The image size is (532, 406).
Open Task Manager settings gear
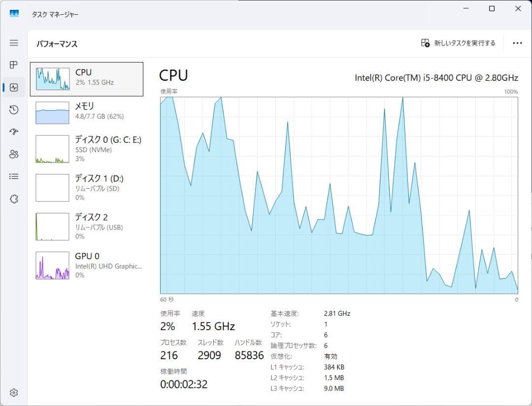click(x=13, y=393)
